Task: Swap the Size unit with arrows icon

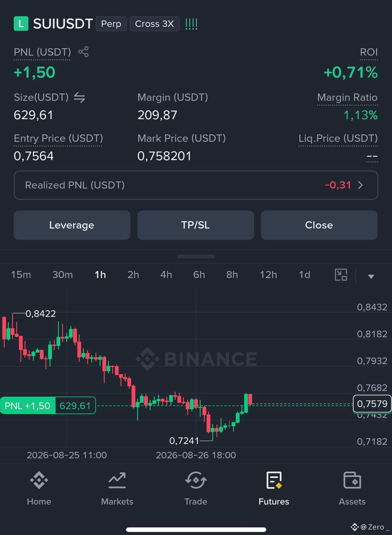Action: (x=79, y=97)
